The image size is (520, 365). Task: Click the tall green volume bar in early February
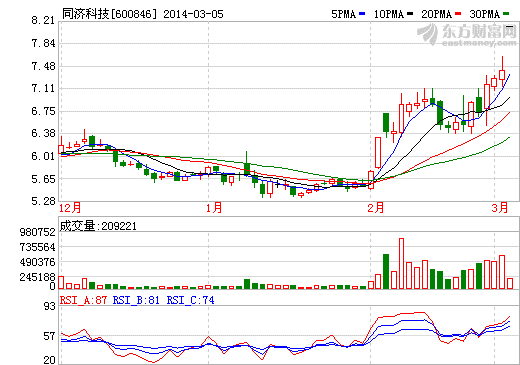click(386, 271)
